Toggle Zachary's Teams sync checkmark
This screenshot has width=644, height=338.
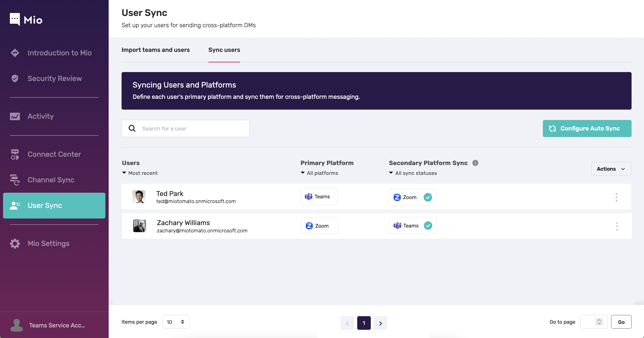click(x=428, y=226)
